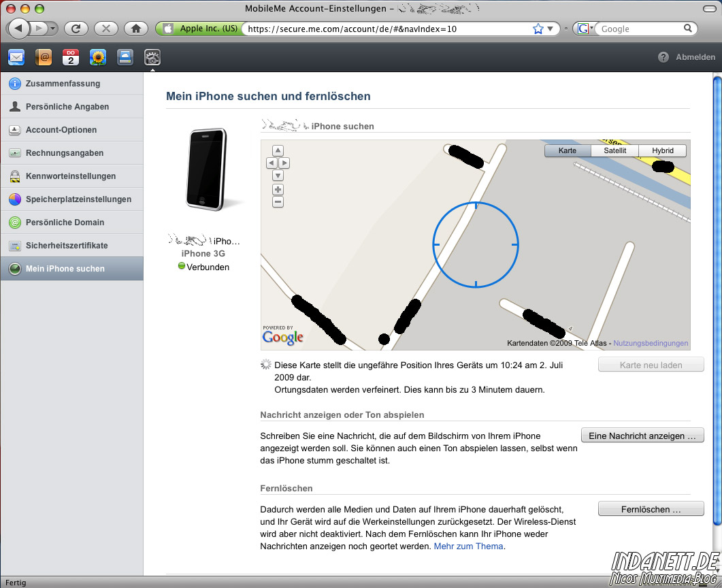Open the MobileMe Gallery sunflower icon

[x=97, y=58]
